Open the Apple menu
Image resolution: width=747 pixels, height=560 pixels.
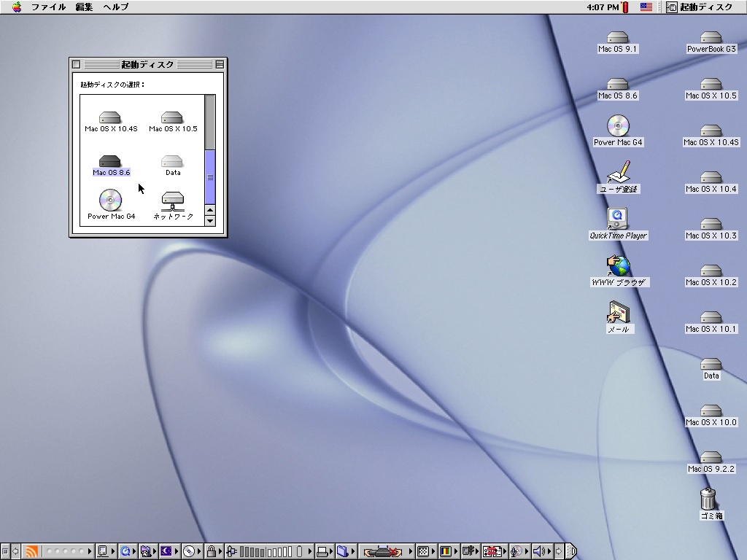point(17,7)
